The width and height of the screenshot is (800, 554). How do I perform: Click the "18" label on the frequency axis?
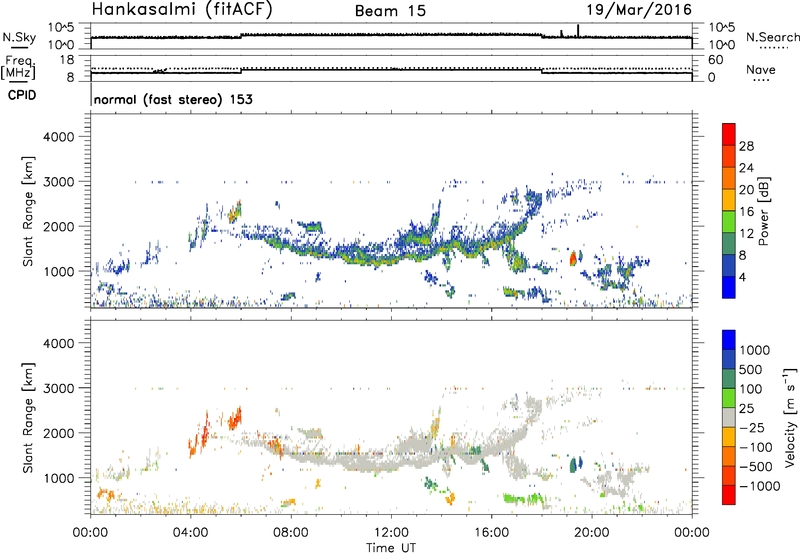pos(67,60)
